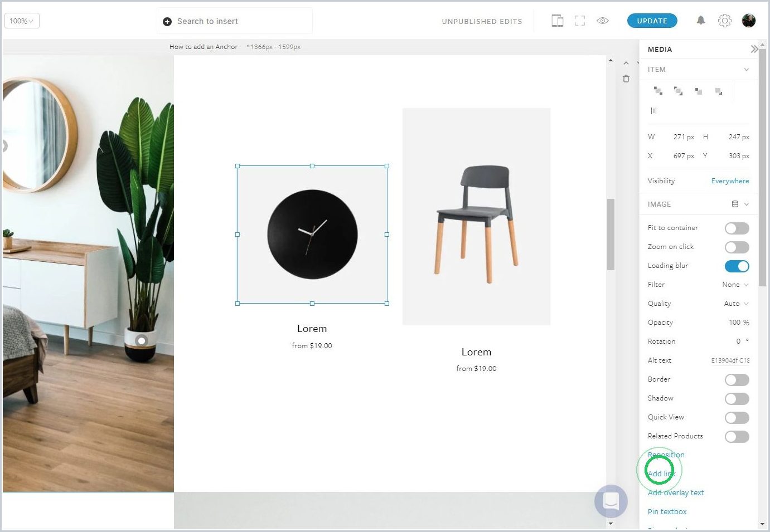
Task: Enable Quick View toggle
Action: [x=737, y=418]
